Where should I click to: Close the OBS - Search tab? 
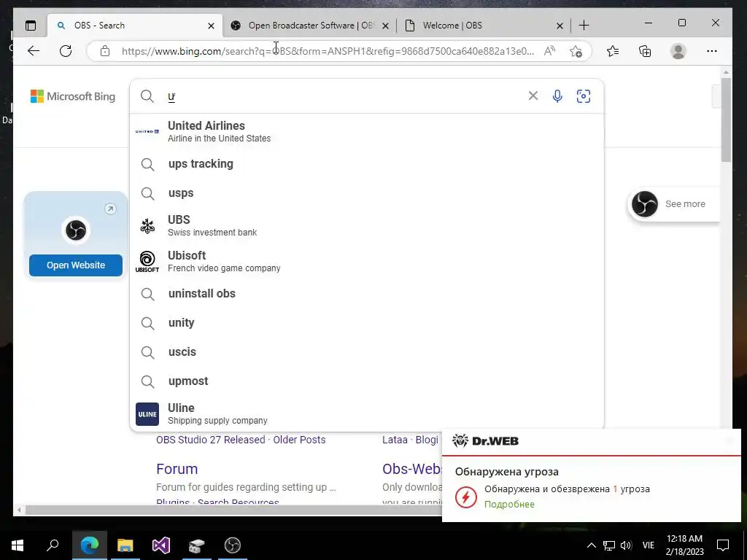click(211, 26)
